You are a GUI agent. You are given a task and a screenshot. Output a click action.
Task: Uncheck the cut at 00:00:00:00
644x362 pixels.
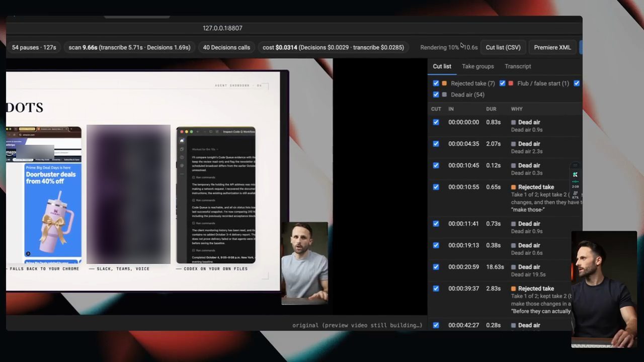pos(436,122)
